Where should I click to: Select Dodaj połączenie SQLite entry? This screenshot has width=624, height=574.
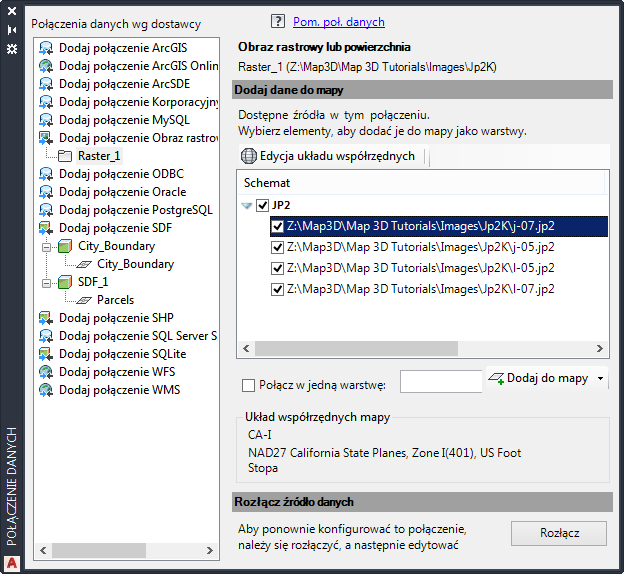123,354
